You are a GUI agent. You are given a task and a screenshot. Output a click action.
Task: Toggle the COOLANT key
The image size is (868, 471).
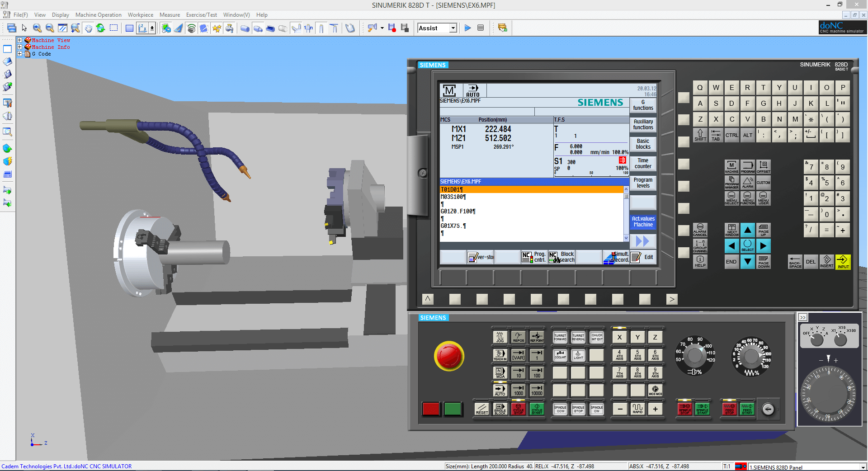[x=560, y=355]
